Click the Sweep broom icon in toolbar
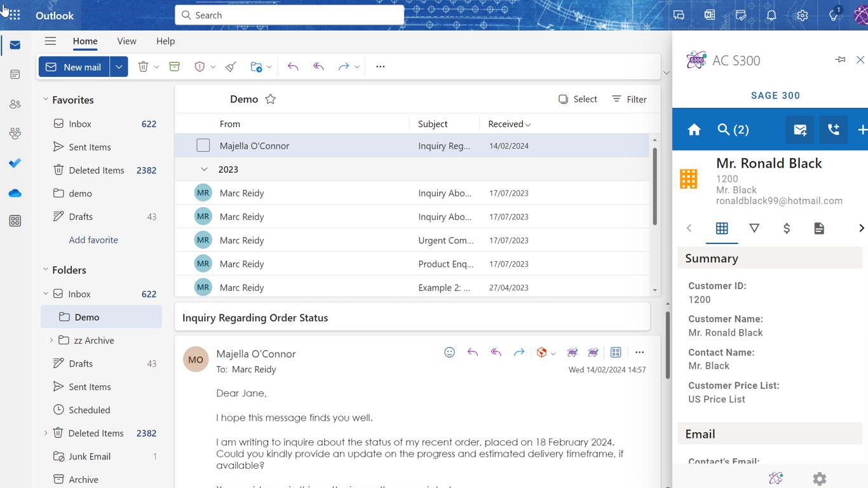Screen dimensions: 868x488 231,67
